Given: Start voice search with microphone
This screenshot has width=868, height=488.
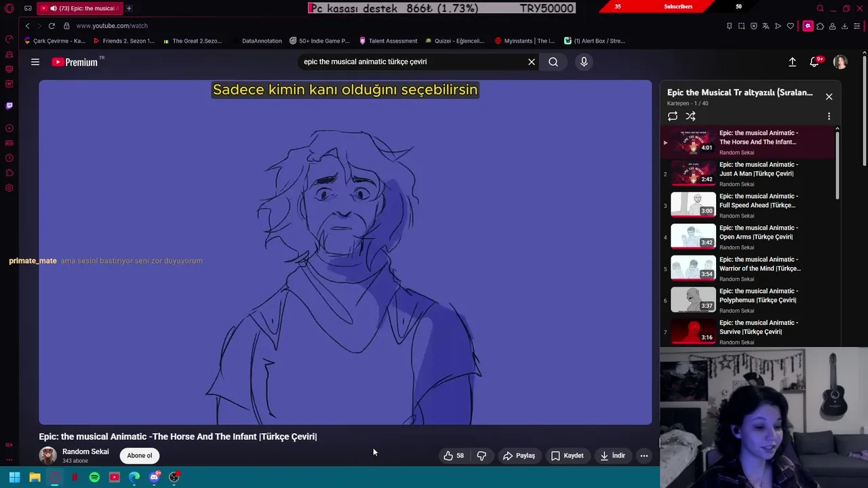Looking at the screenshot, I should click(x=584, y=62).
